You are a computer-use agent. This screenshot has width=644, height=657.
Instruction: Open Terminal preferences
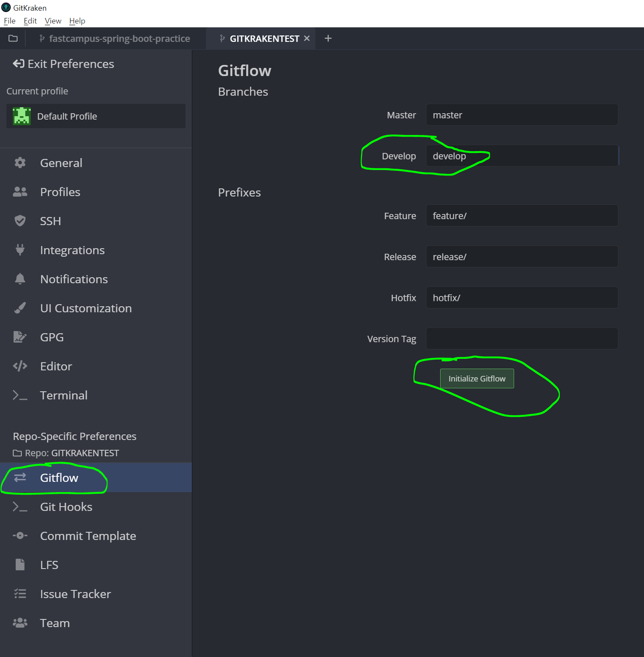[x=96, y=395]
